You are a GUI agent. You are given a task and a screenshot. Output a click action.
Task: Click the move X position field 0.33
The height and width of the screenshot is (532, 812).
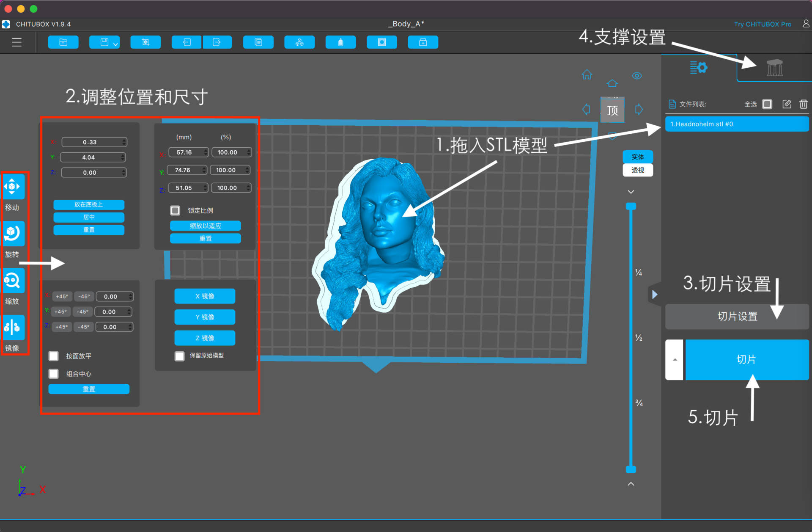click(x=94, y=142)
